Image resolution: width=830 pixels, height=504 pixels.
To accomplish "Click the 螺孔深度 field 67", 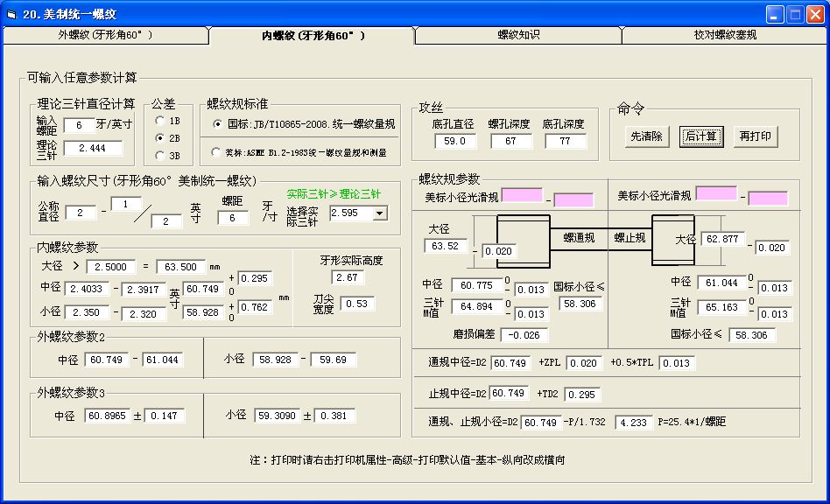I will point(510,141).
